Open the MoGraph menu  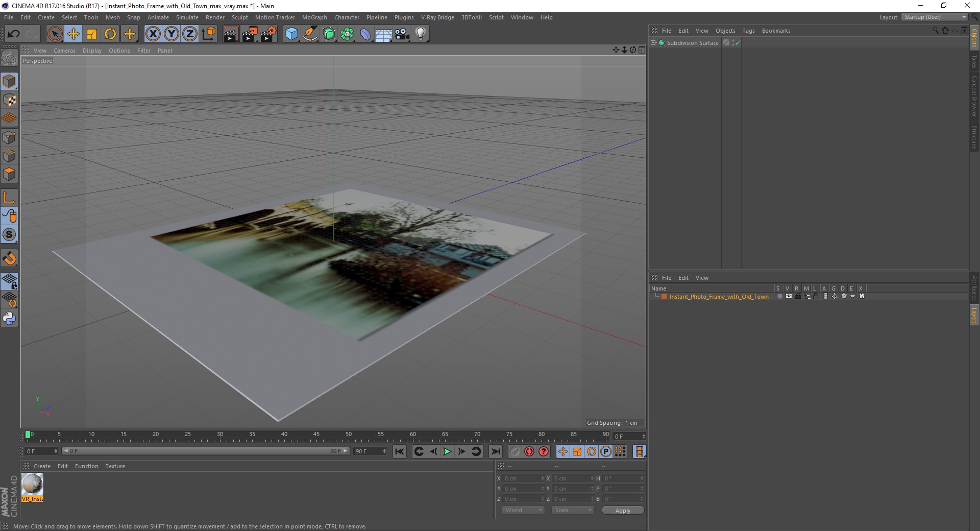pos(314,17)
